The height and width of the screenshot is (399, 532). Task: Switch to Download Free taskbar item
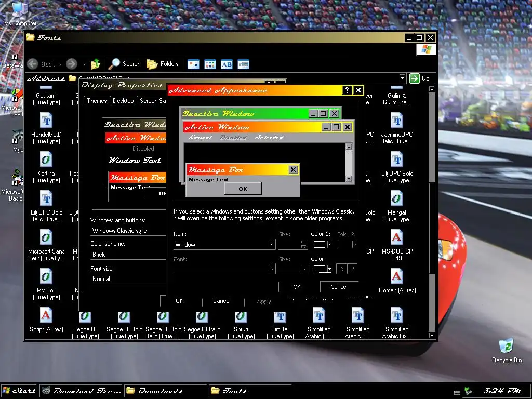point(82,391)
